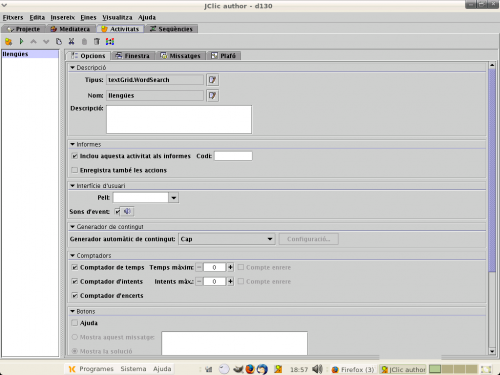
Task: Click the edit button beside Nom field
Action: pos(212,96)
